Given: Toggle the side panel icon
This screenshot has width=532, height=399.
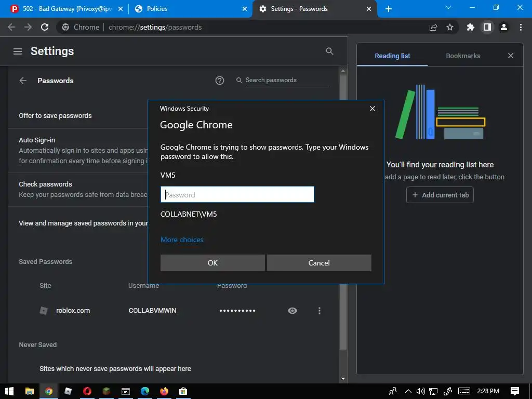Looking at the screenshot, I should [487, 27].
